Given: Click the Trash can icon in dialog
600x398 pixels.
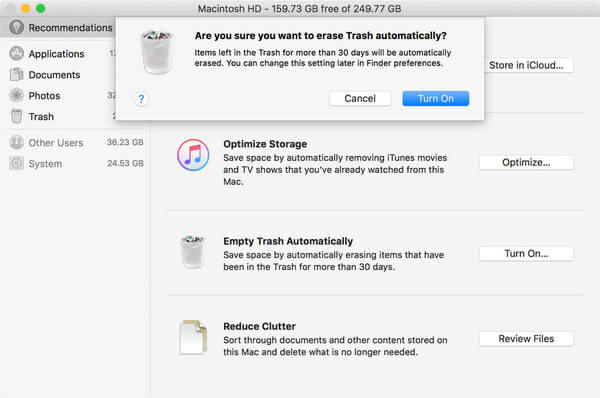Looking at the screenshot, I should [157, 52].
